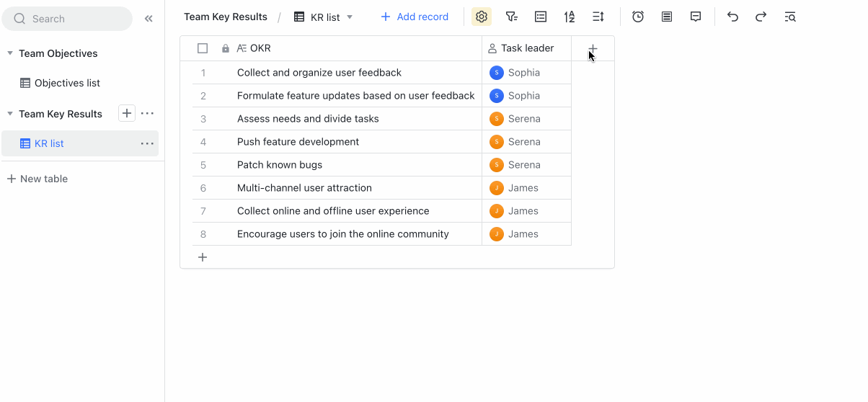Open the alarm clock reminder icon
868x402 pixels.
click(x=638, y=17)
